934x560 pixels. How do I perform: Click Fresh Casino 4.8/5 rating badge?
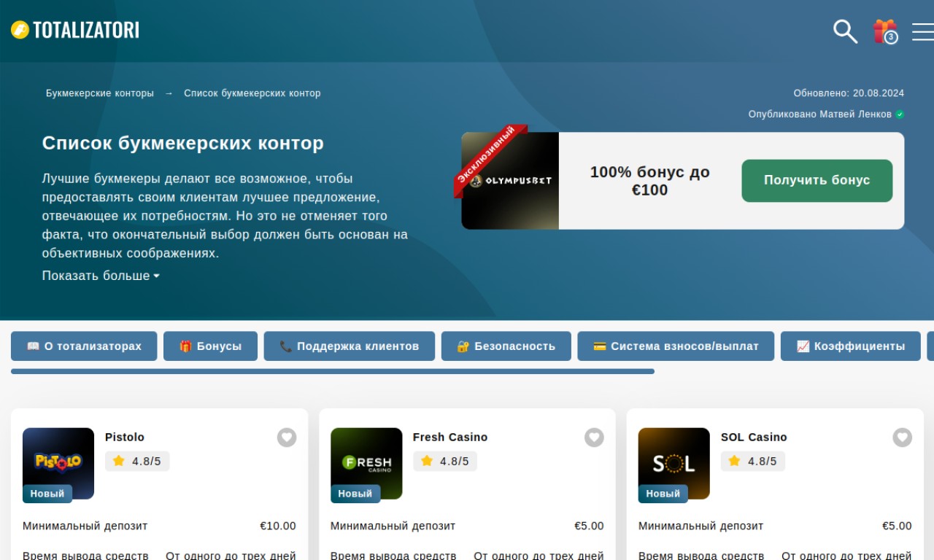click(445, 461)
